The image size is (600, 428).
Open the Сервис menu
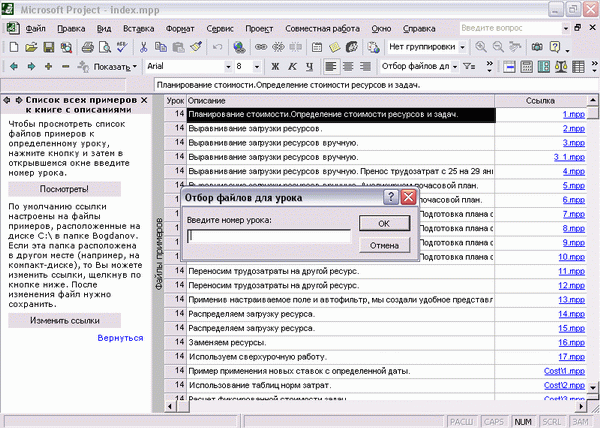click(x=220, y=29)
